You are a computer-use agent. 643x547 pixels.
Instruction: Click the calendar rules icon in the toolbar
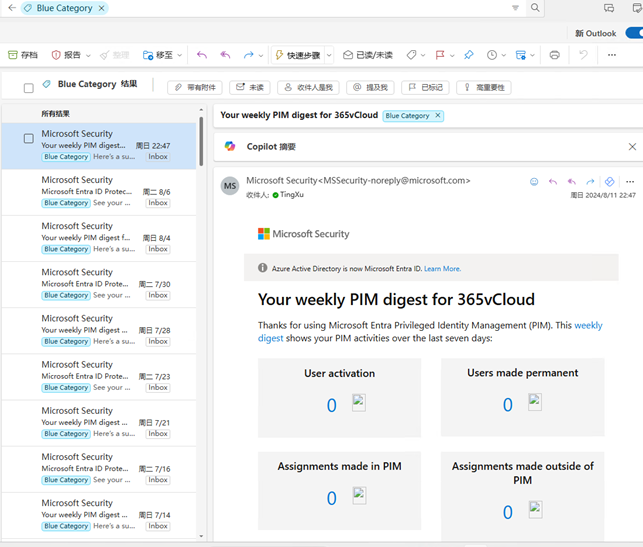520,55
